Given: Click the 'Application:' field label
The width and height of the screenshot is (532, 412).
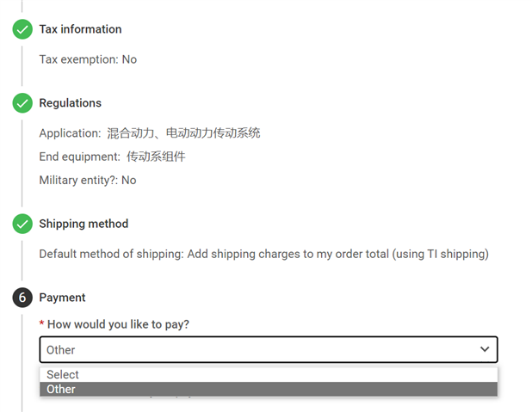Looking at the screenshot, I should [70, 133].
